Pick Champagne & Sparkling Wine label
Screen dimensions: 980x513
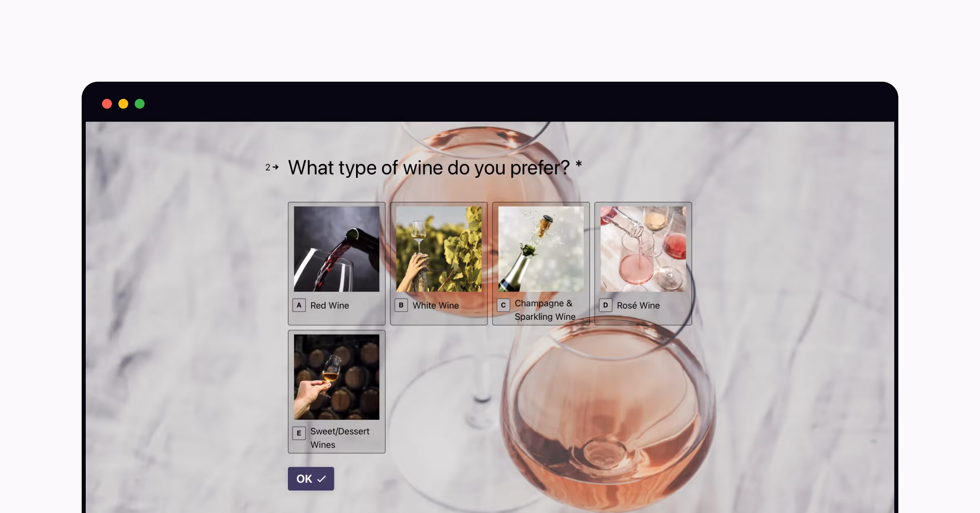[x=545, y=310]
